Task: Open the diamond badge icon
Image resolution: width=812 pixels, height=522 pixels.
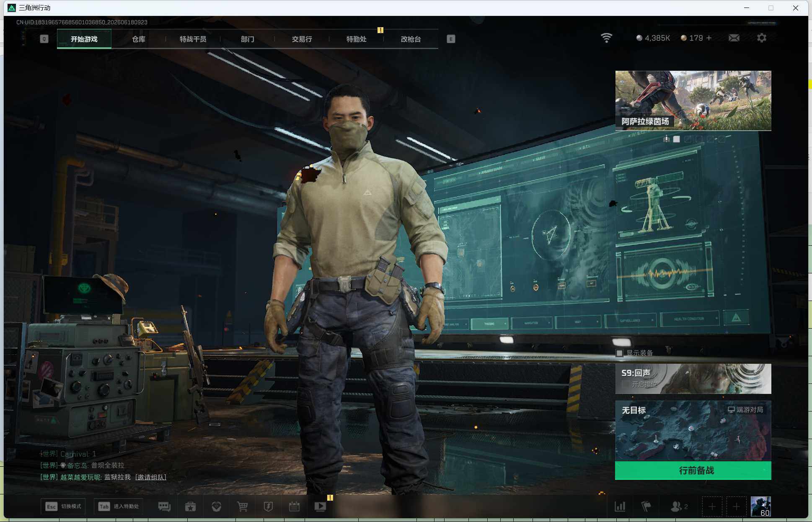Action: point(216,507)
